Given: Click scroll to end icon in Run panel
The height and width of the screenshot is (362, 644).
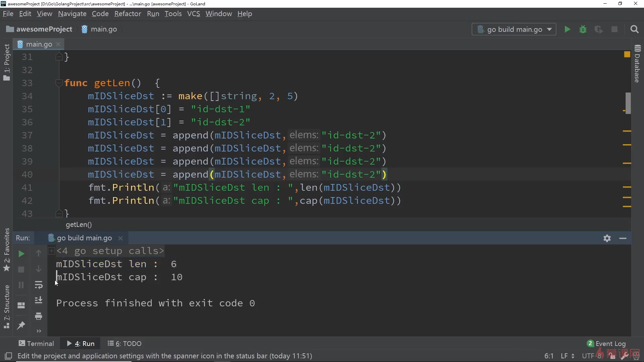Looking at the screenshot, I should 39,300.
